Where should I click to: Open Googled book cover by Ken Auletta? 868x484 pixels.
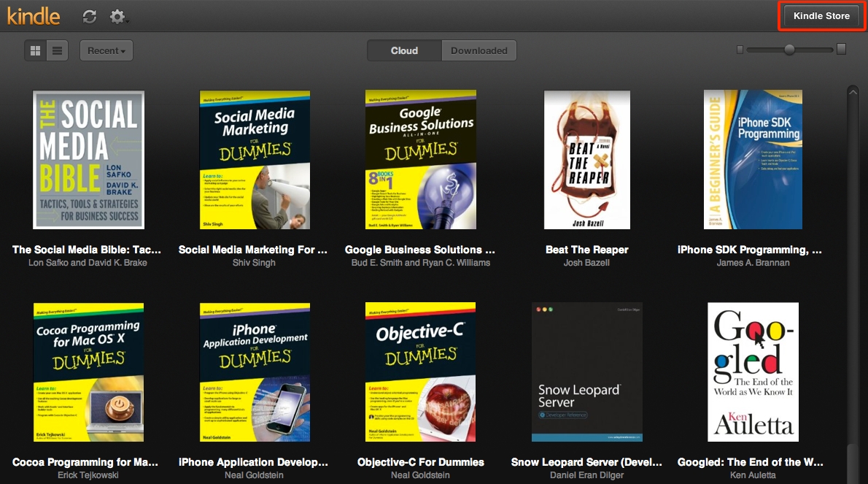coord(753,372)
